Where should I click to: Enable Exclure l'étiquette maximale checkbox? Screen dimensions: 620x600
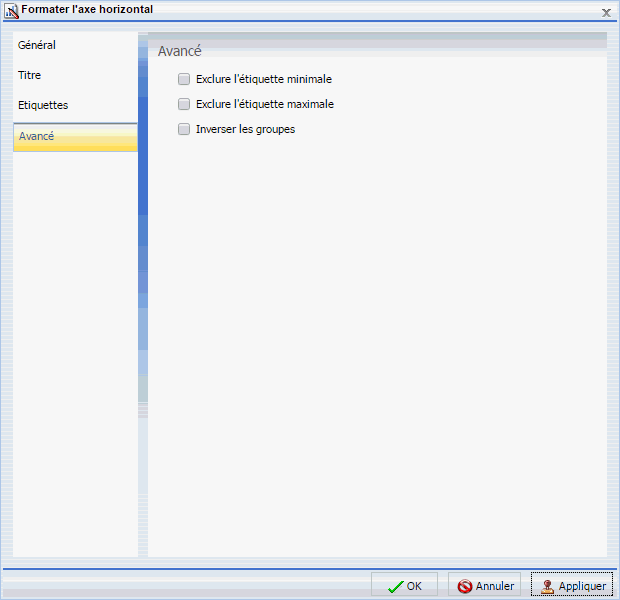[184, 104]
